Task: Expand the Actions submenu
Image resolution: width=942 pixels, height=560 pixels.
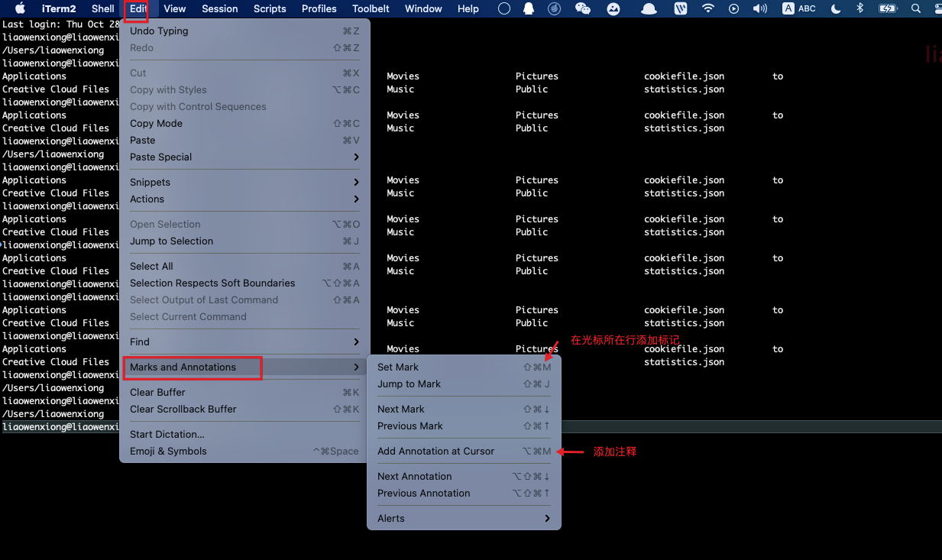Action: pyautogui.click(x=244, y=199)
